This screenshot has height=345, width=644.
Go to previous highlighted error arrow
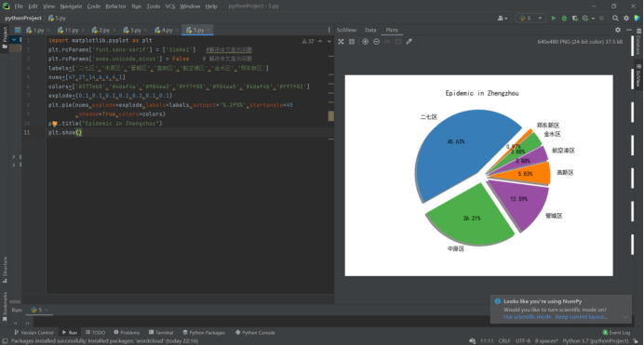pyautogui.click(x=320, y=42)
